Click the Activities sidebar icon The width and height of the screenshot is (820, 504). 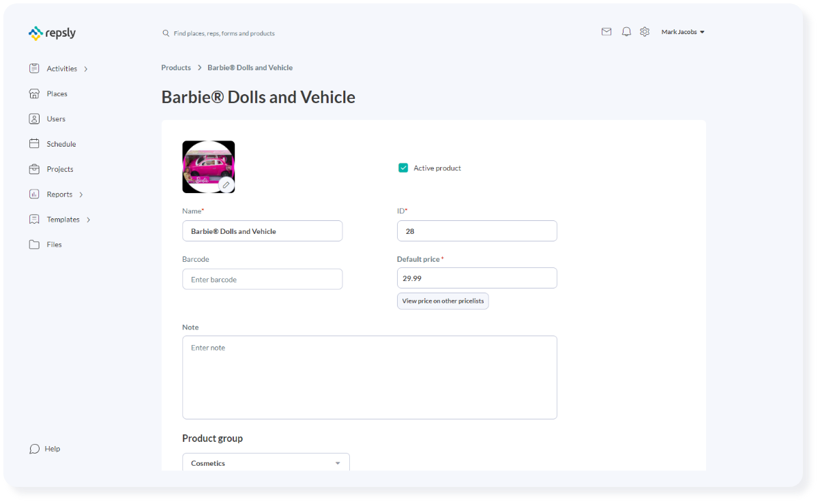tap(34, 69)
